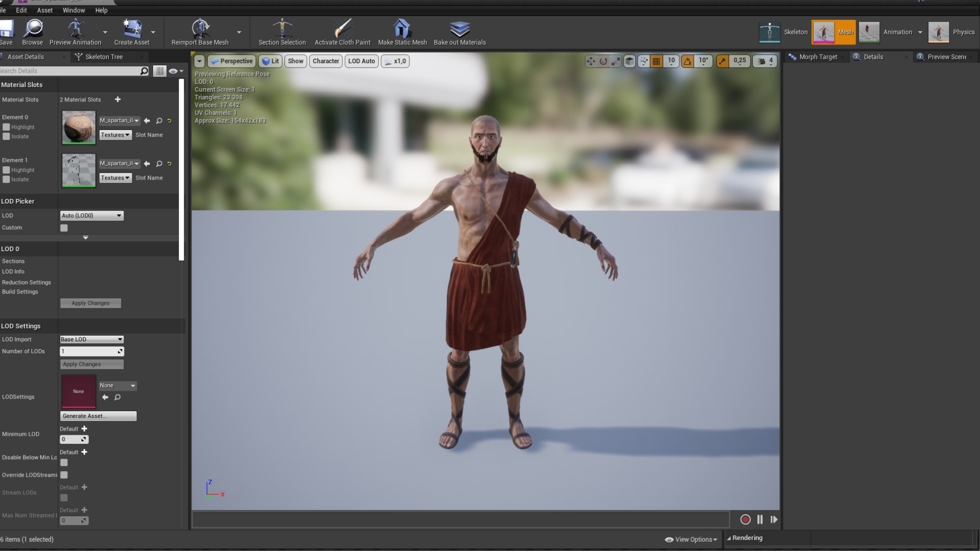Toggle rotation snapping angle icon

[x=688, y=61]
